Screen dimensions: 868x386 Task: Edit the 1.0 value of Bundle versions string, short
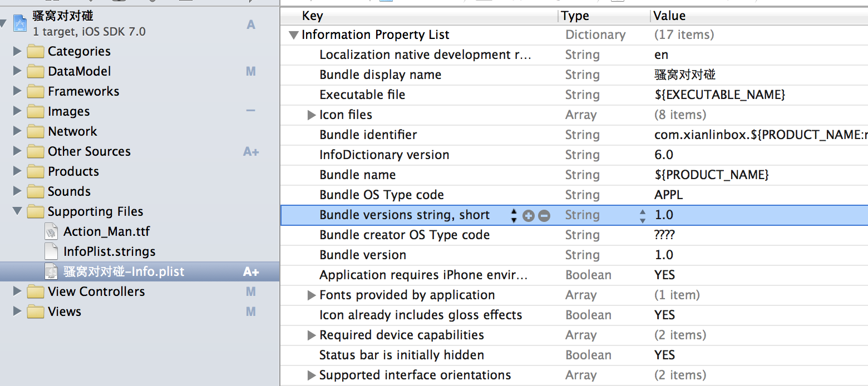[x=664, y=215]
